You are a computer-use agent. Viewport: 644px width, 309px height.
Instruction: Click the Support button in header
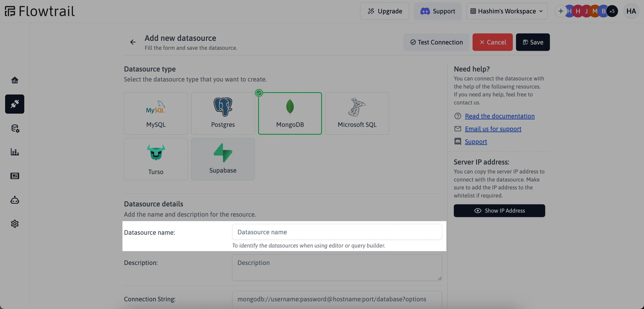[438, 11]
